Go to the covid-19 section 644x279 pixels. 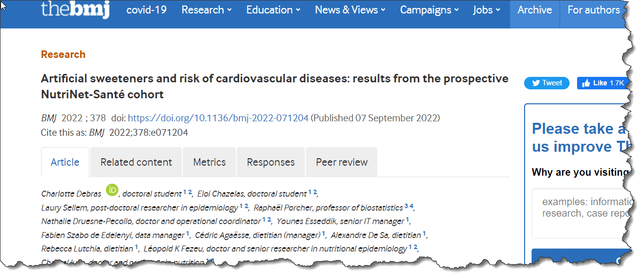[x=146, y=10]
